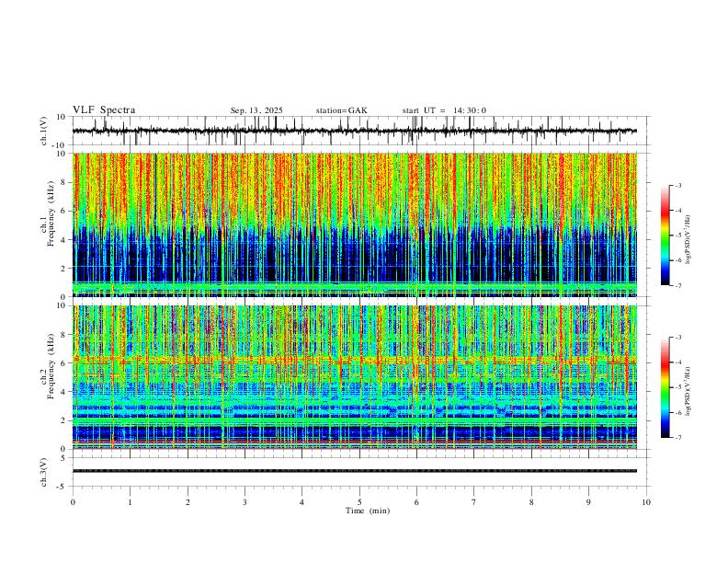This screenshot has height=563, width=728.
Task: Click the "-3" tick of ch.2 color bar
Action: pyautogui.click(x=678, y=338)
